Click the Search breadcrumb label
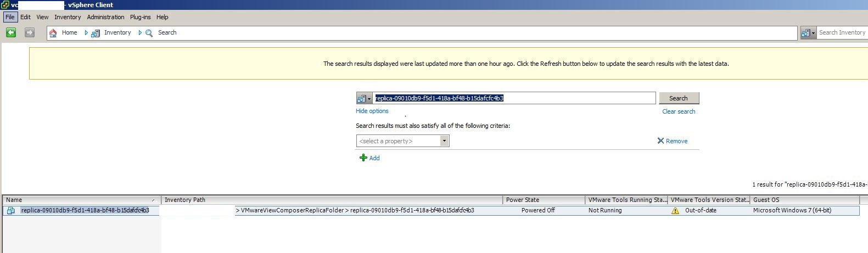Viewport: 868px width, 253px height. tap(167, 32)
